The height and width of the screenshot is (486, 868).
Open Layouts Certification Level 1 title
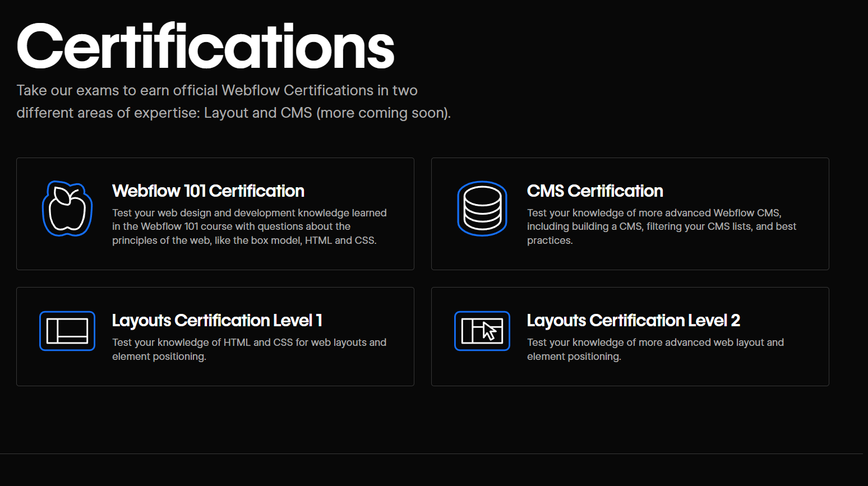(217, 321)
